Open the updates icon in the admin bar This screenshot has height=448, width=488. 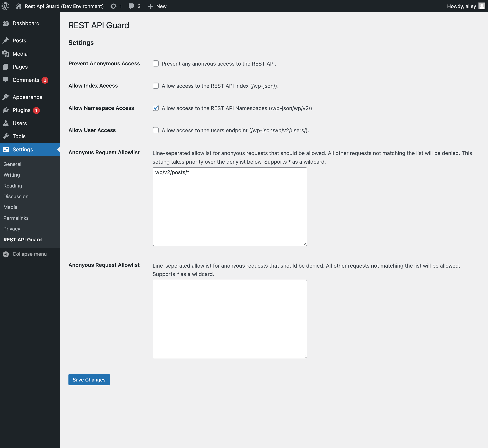[113, 6]
